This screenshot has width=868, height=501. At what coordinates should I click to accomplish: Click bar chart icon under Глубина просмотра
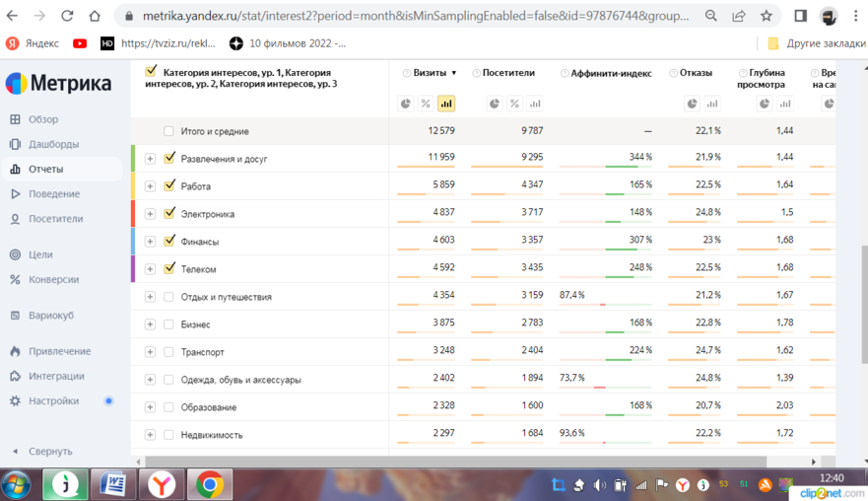pyautogui.click(x=785, y=104)
